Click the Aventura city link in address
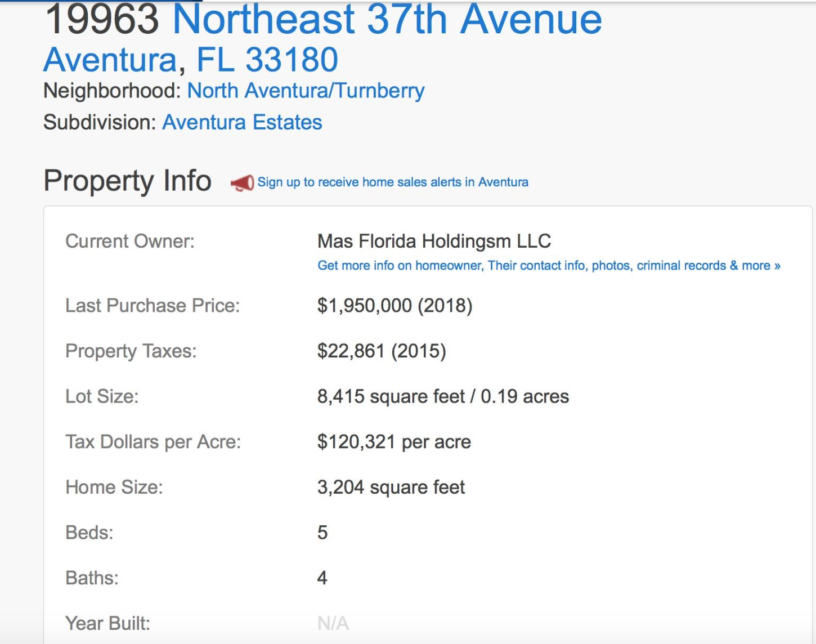 point(110,60)
